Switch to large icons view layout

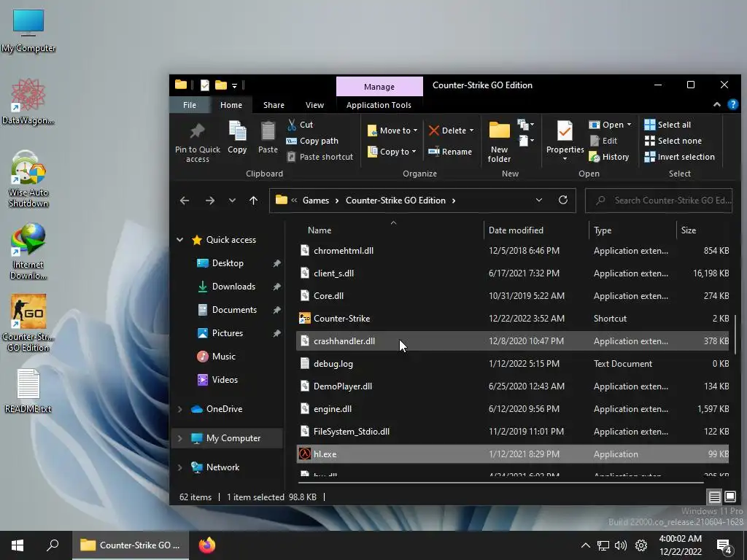pyautogui.click(x=729, y=497)
